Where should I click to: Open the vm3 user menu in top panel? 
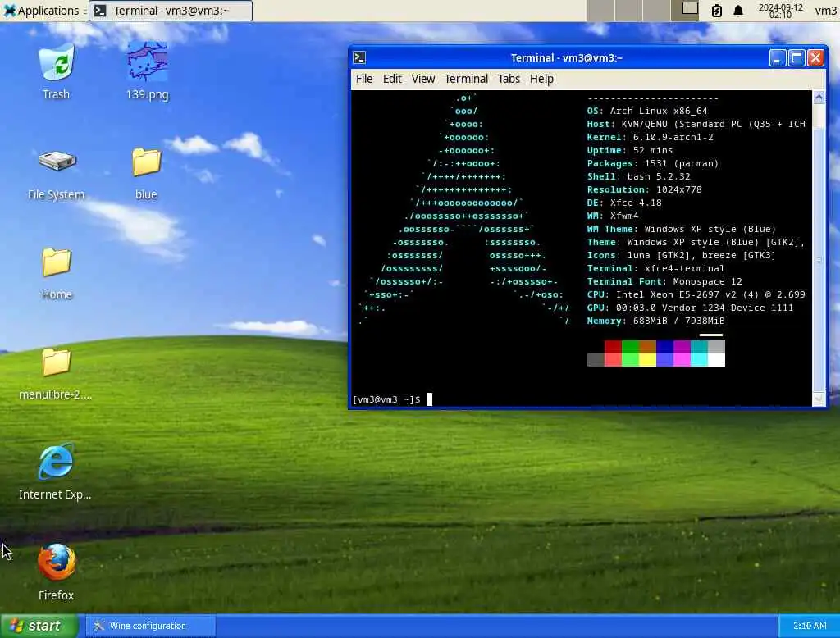[825, 10]
